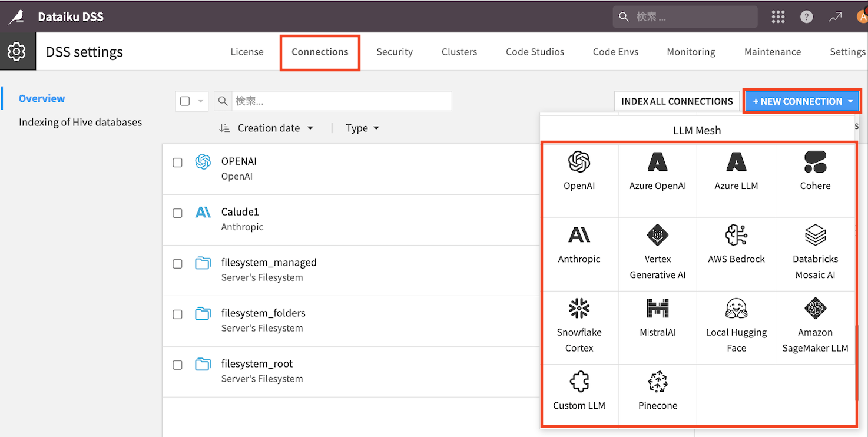868x437 pixels.
Task: Open the help question mark menu
Action: (x=807, y=17)
